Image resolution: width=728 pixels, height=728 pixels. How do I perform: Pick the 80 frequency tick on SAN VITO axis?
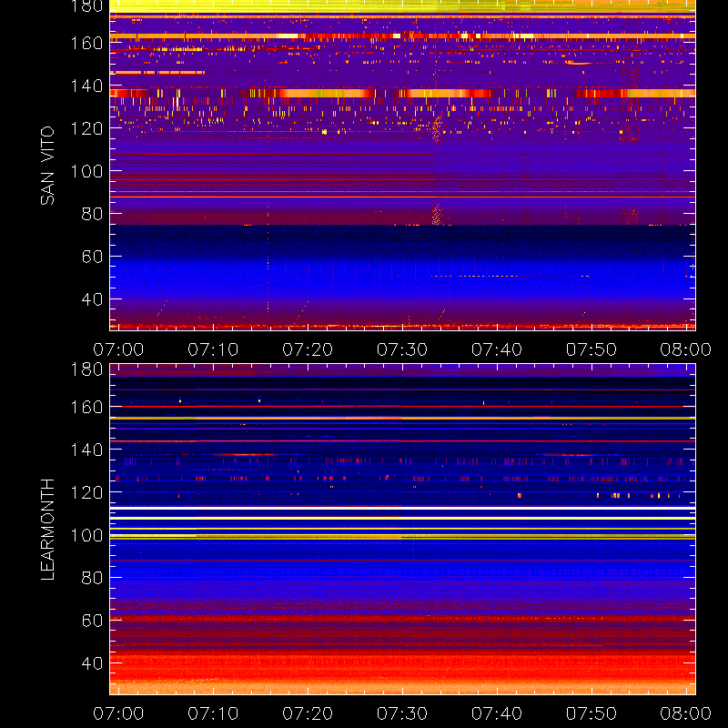92,214
